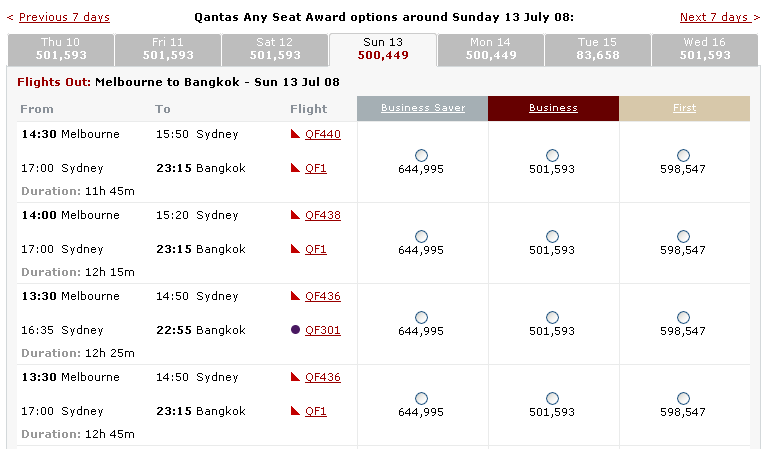Click the Business column header link
Screen dimensions: 771x449
[553, 108]
